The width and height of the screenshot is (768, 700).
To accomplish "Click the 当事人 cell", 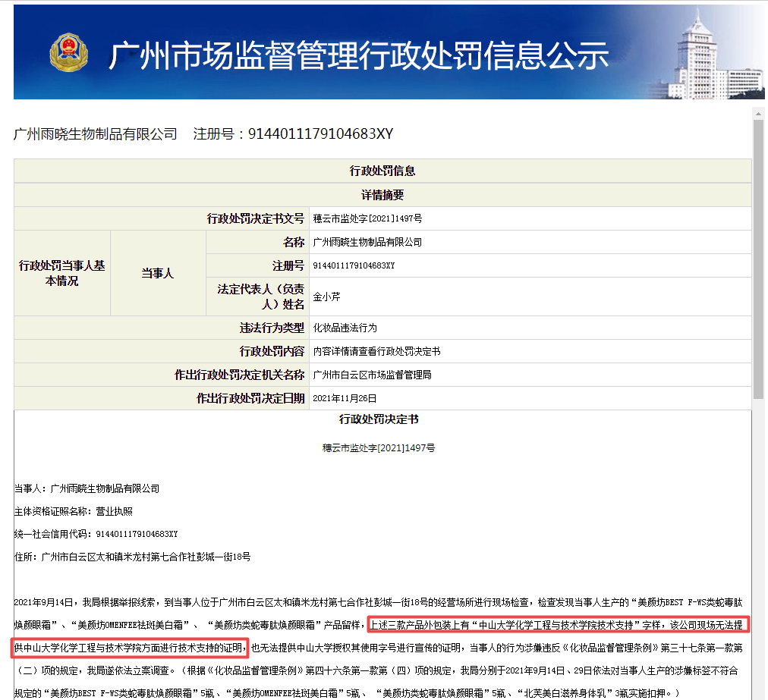I will (x=158, y=273).
